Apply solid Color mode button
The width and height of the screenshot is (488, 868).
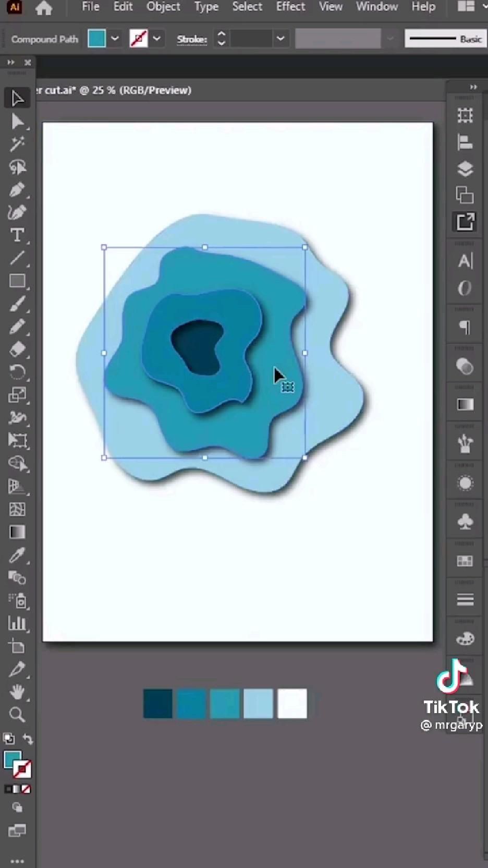[x=8, y=789]
